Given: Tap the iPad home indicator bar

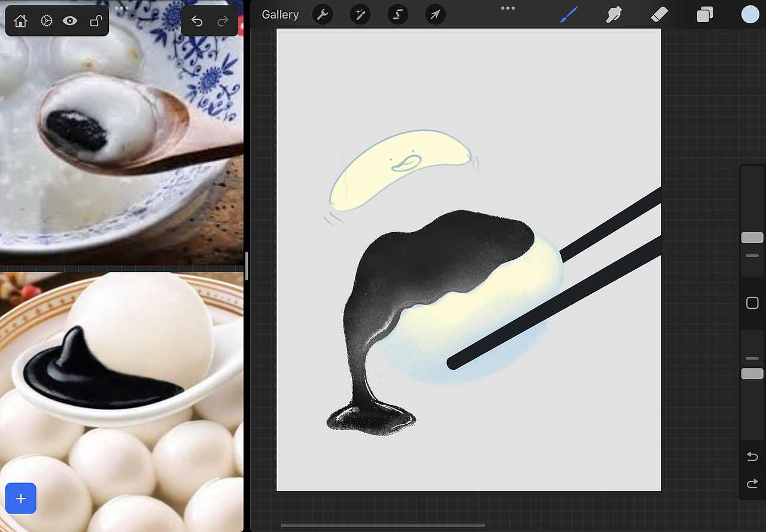Looking at the screenshot, I should (383, 526).
